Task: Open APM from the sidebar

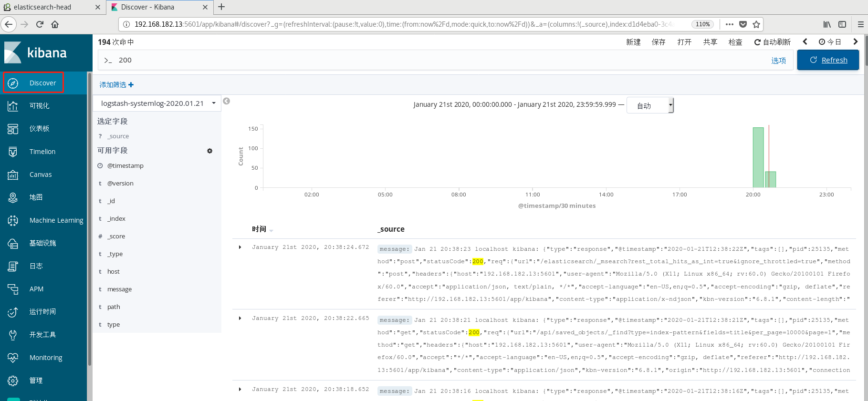Action: [x=36, y=289]
